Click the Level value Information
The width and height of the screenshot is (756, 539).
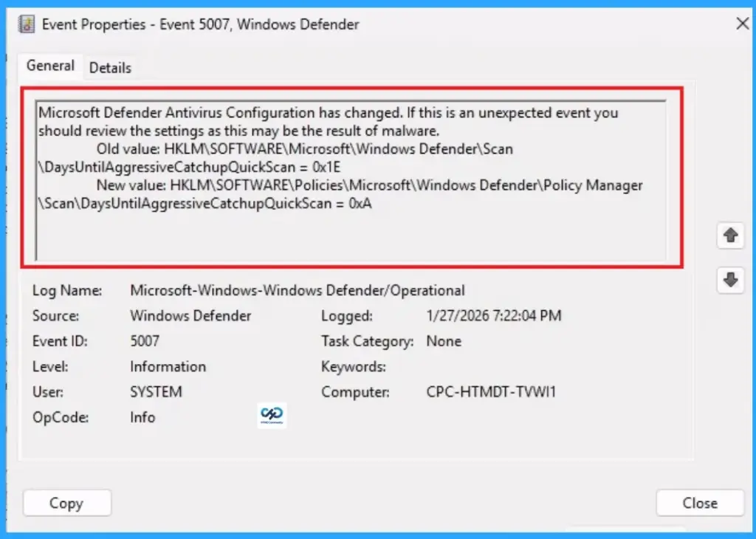(168, 366)
